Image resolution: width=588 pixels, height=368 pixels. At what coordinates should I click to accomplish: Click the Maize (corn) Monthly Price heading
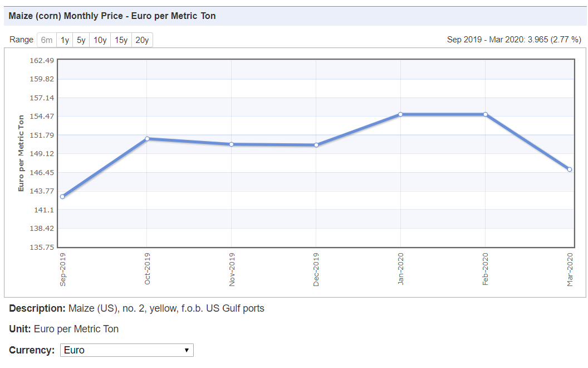pyautogui.click(x=112, y=16)
